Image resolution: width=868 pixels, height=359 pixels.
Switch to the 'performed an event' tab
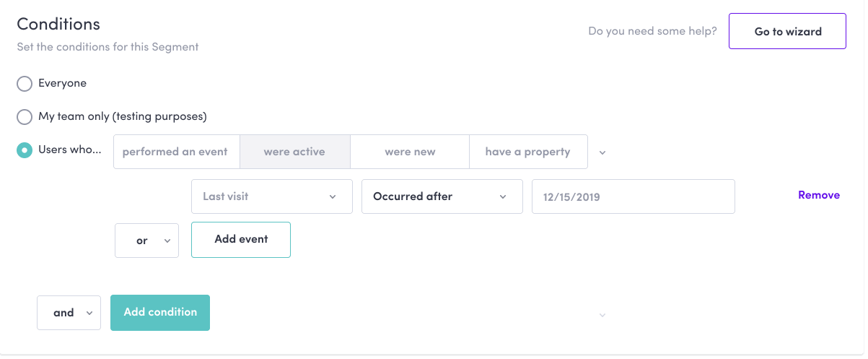click(175, 152)
